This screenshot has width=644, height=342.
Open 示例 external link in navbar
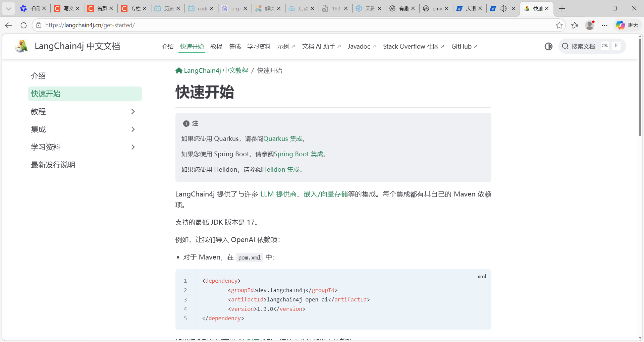[x=286, y=46]
